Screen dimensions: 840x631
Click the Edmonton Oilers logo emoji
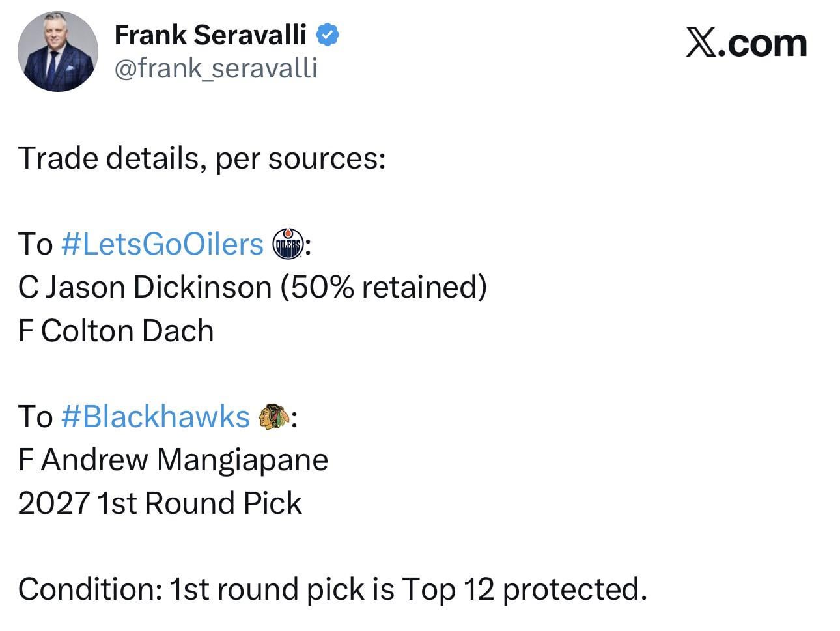[x=288, y=245]
